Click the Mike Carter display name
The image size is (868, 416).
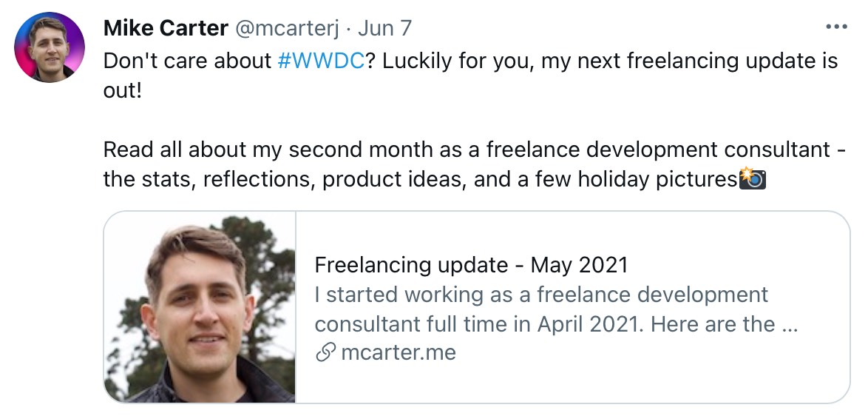(166, 28)
